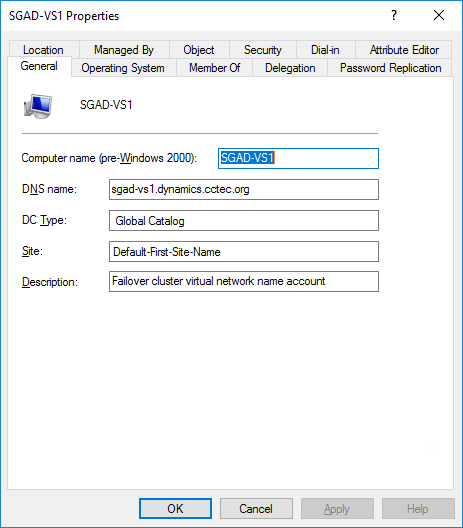The width and height of the screenshot is (463, 528).
Task: Click the pre-Windows 2000 computer name field
Action: click(298, 158)
